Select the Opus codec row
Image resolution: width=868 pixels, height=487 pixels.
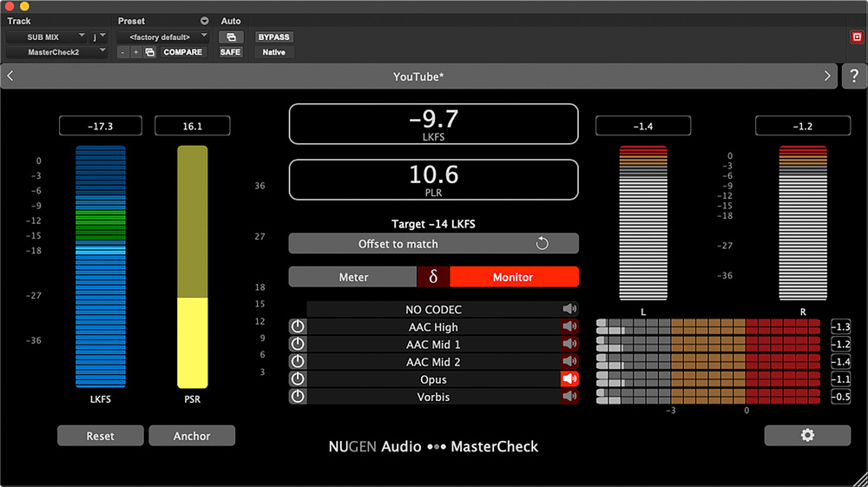[x=433, y=379]
